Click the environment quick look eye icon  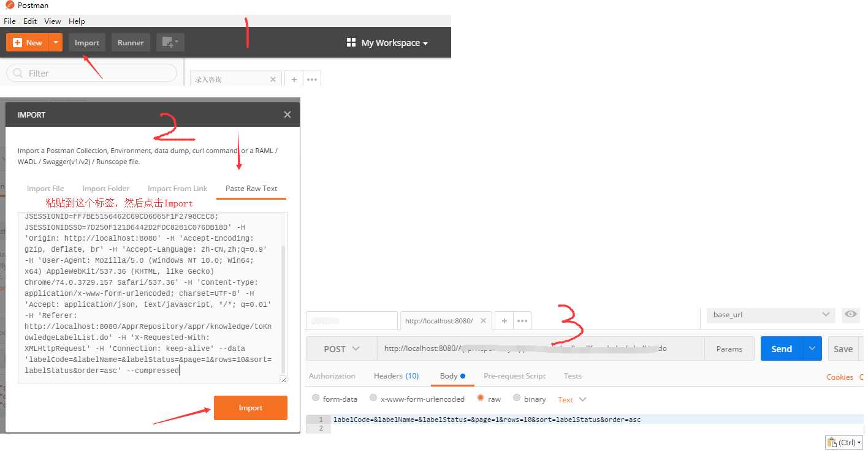tap(851, 314)
